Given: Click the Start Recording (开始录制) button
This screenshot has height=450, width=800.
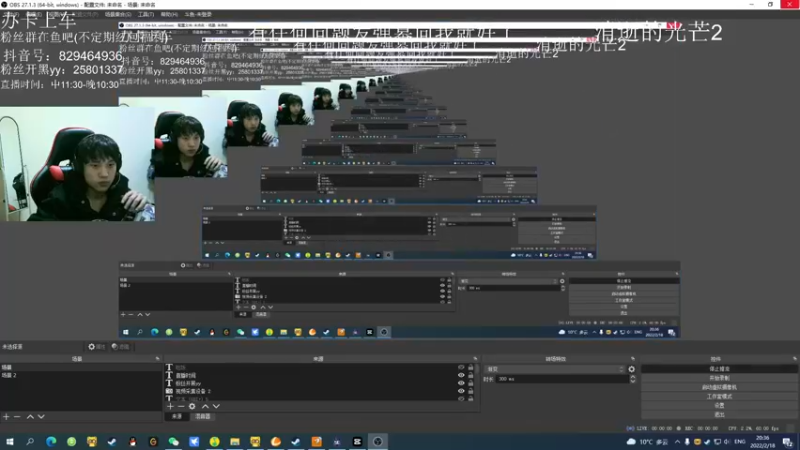Looking at the screenshot, I should tap(719, 378).
